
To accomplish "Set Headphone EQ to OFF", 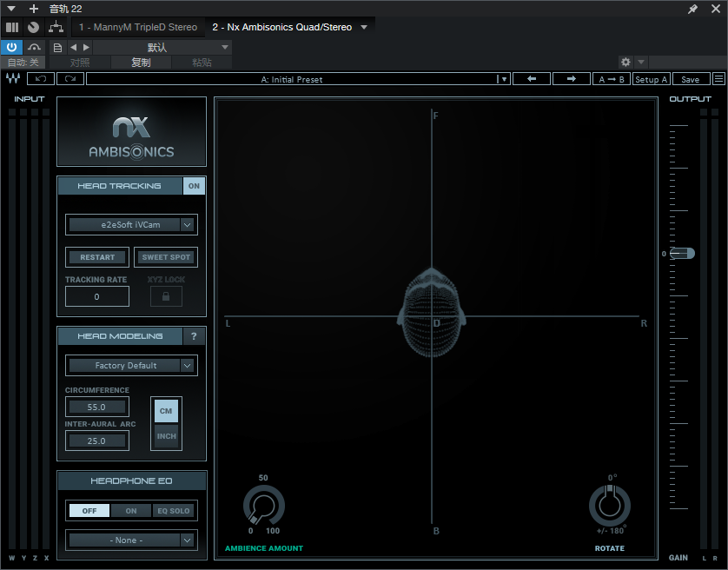I will (x=89, y=511).
